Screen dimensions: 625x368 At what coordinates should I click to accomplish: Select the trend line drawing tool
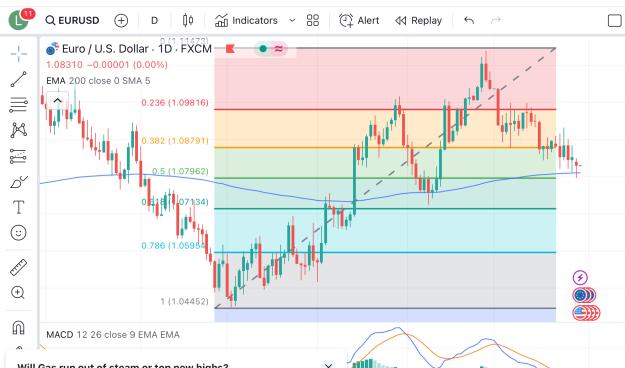click(x=18, y=79)
